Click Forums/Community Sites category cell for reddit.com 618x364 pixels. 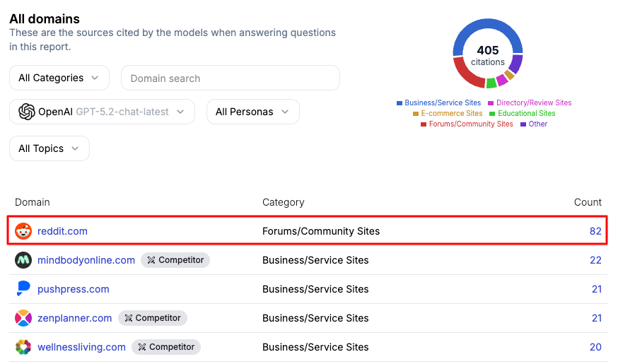(321, 231)
